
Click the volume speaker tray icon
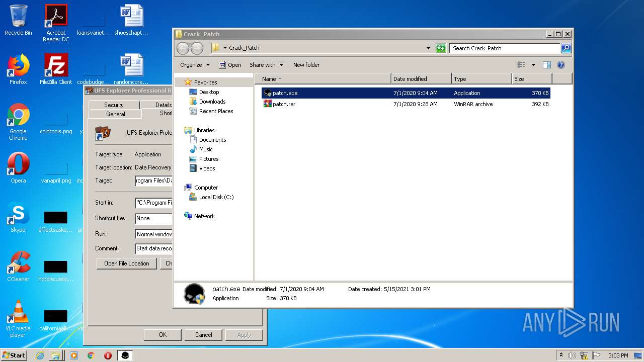pos(572,355)
